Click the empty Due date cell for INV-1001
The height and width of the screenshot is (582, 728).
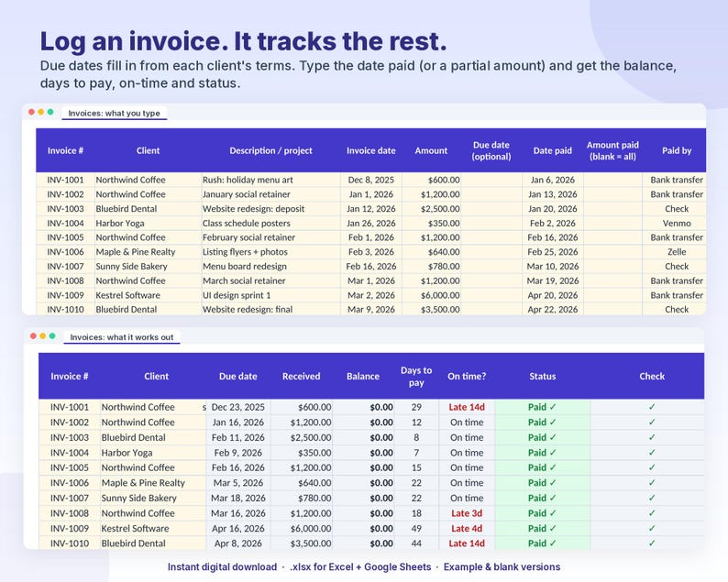coord(491,180)
